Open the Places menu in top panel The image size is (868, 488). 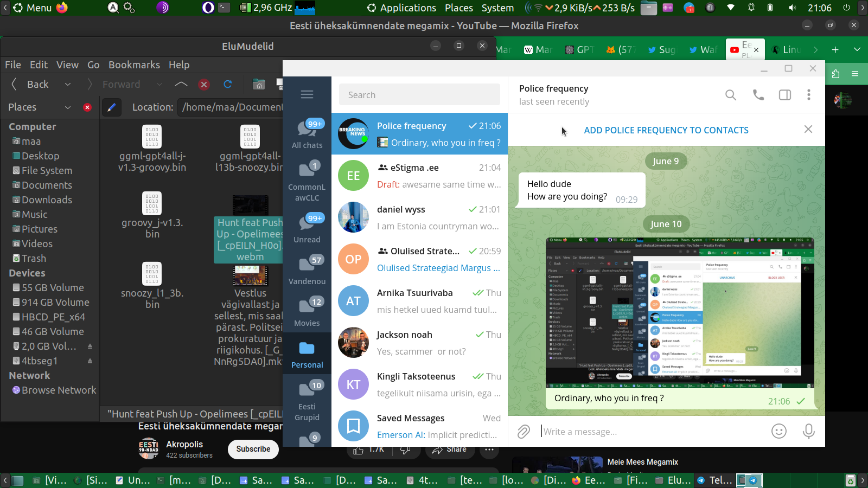click(x=459, y=8)
